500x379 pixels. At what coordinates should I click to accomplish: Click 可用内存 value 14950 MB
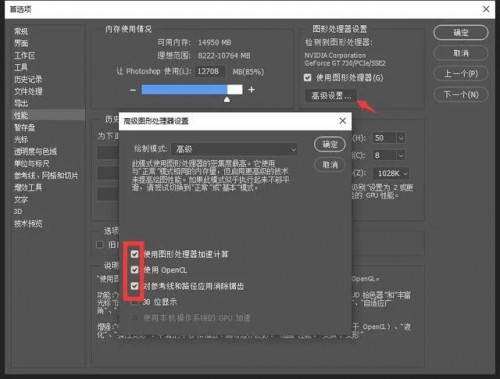pyautogui.click(x=214, y=42)
